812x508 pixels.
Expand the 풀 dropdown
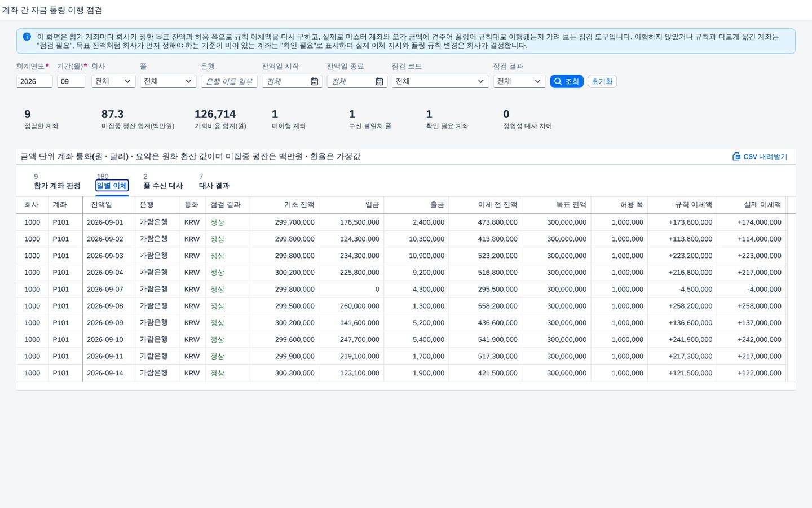pos(168,81)
